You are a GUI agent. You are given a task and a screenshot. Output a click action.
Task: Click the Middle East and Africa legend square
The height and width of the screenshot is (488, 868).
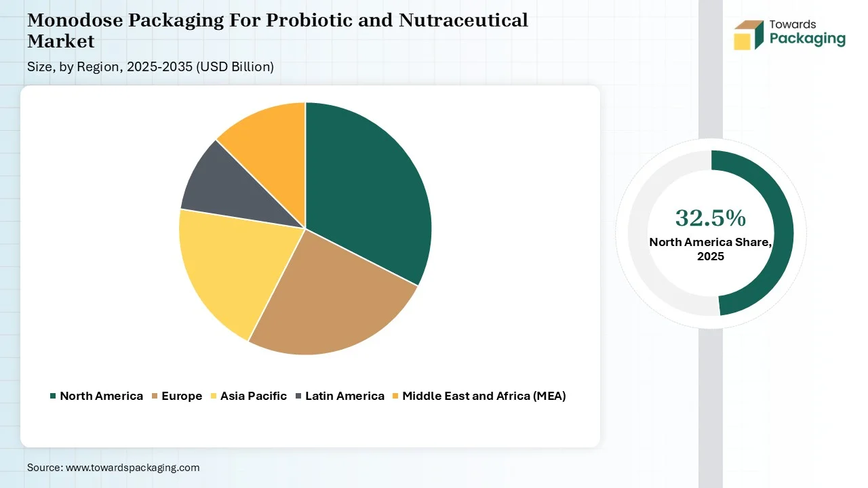[396, 396]
